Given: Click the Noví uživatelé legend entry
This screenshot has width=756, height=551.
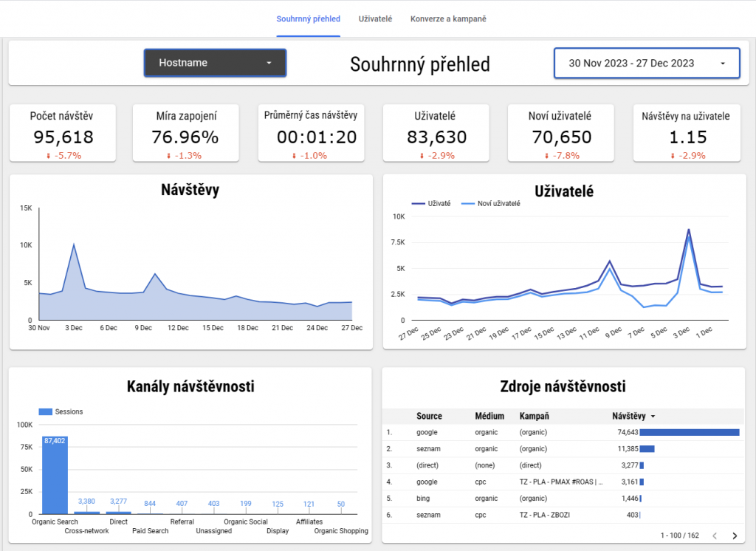Looking at the screenshot, I should [491, 204].
